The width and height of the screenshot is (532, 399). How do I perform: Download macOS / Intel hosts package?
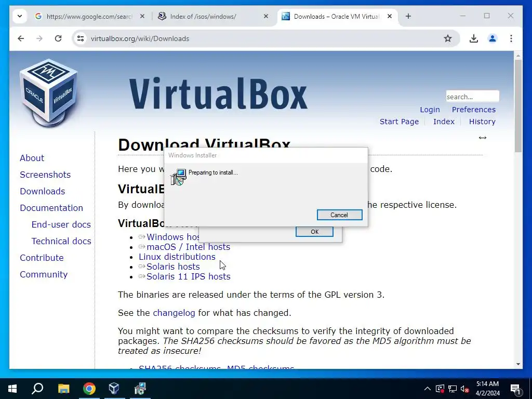[x=188, y=247]
